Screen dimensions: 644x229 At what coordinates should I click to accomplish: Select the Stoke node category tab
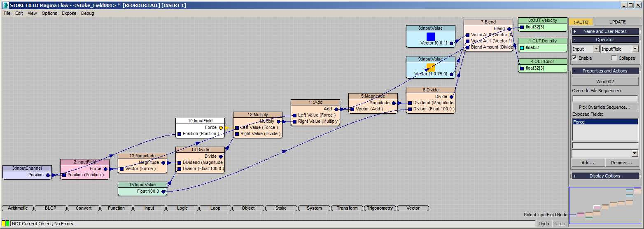pyautogui.click(x=281, y=208)
